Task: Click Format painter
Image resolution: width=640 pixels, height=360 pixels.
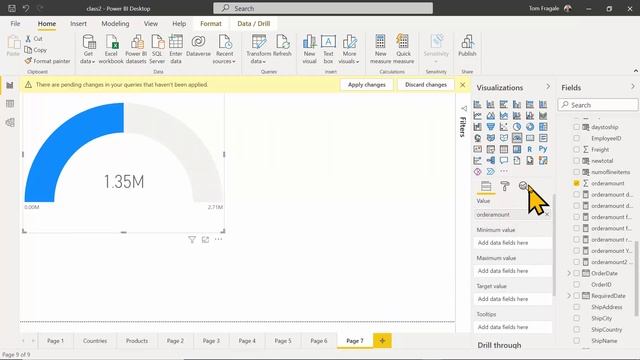Action: [x=47, y=61]
